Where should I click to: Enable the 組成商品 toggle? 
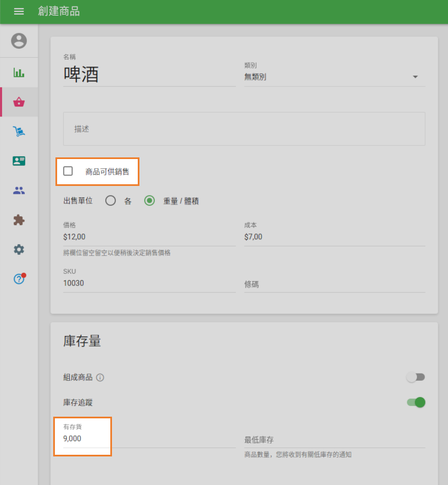point(415,377)
